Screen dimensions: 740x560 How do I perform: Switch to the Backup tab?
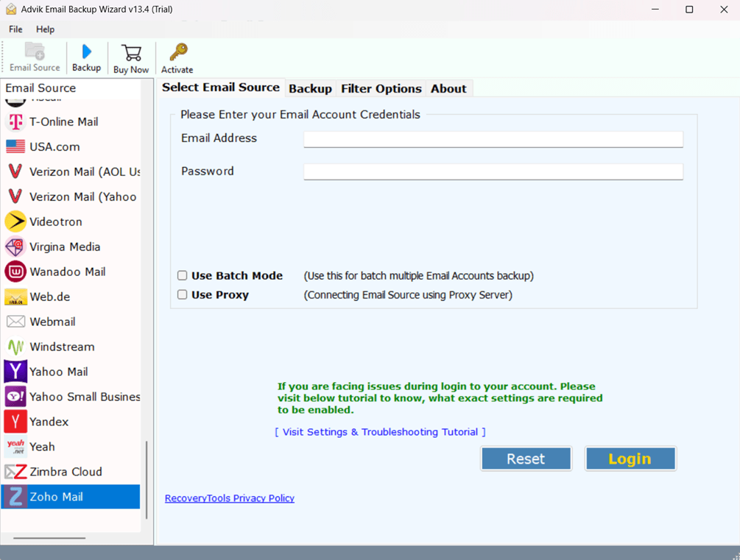pos(310,89)
